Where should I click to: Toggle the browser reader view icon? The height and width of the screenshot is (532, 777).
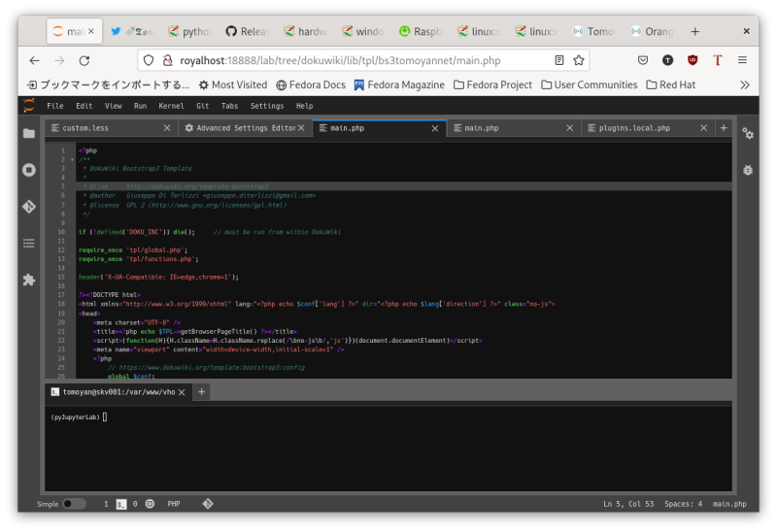click(x=558, y=60)
